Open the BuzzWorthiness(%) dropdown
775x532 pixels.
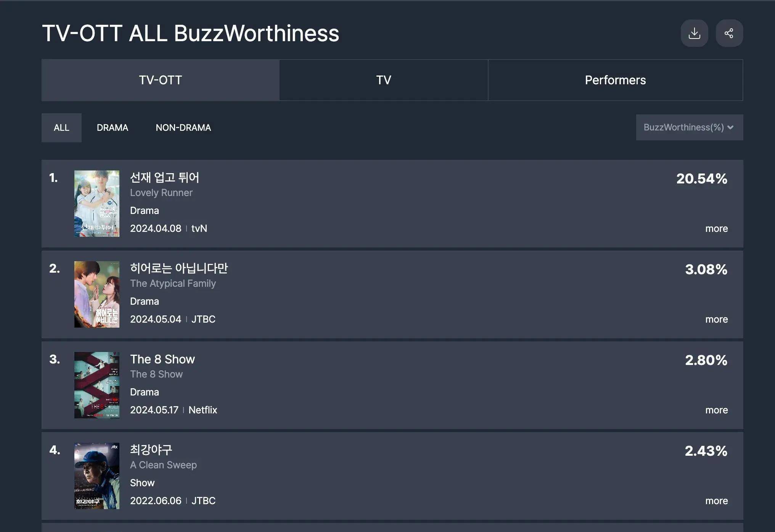pyautogui.click(x=689, y=127)
